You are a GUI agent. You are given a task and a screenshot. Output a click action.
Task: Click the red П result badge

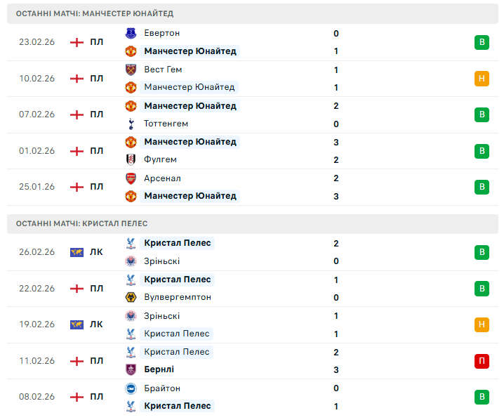point(482,361)
